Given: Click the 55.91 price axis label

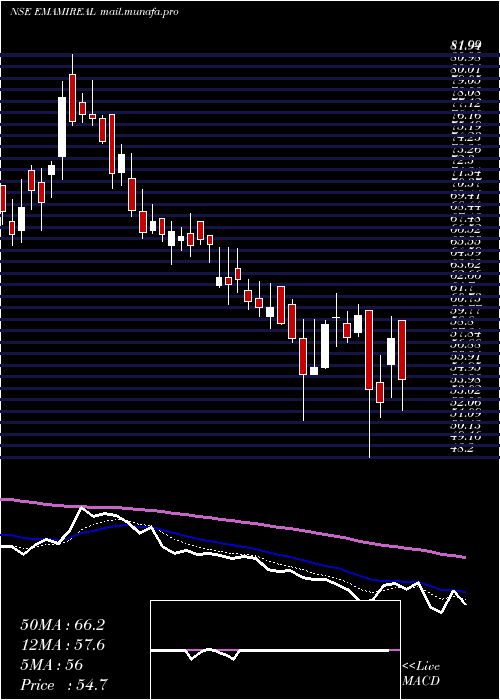Looking at the screenshot, I should coord(466,357).
